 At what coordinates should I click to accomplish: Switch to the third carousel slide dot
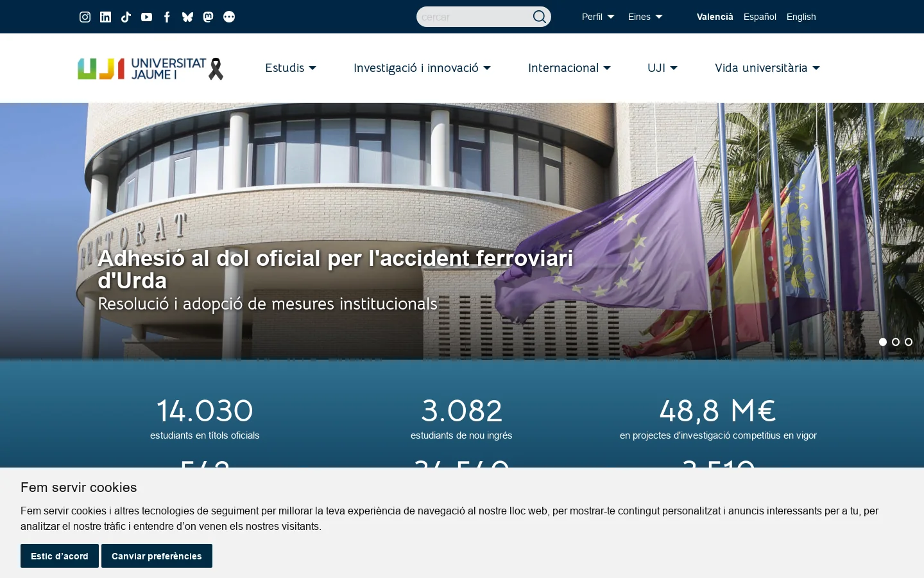click(x=909, y=342)
